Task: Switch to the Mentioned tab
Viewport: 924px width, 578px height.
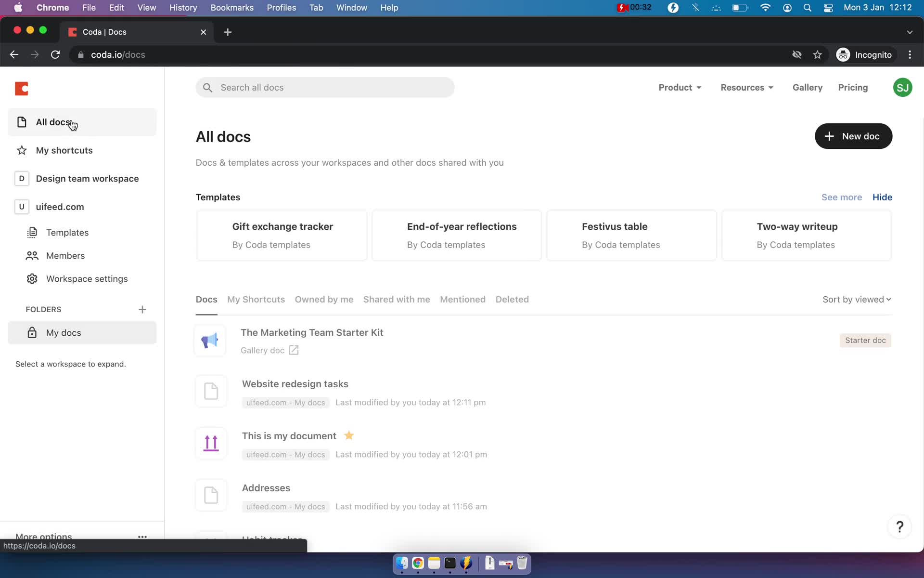Action: [462, 300]
